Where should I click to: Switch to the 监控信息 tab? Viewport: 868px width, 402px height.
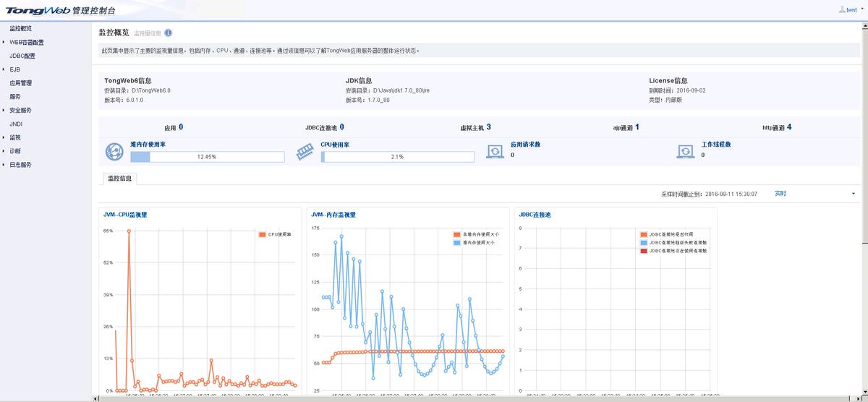[119, 178]
